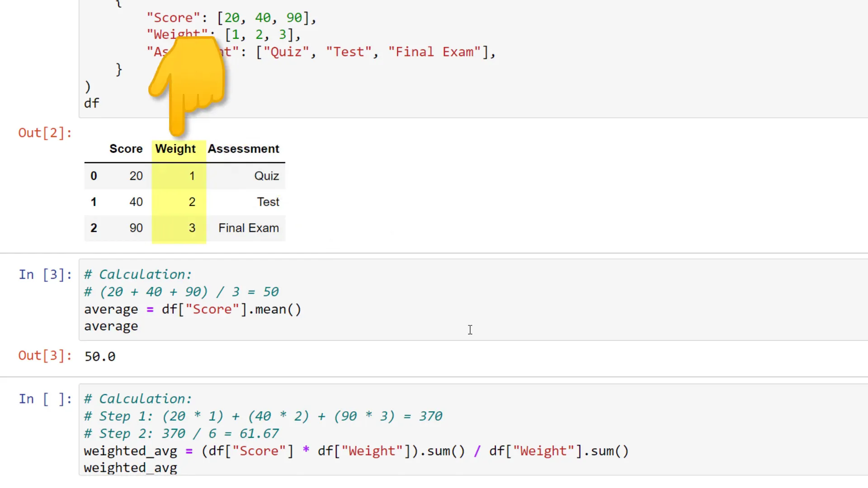
Task: Select row index 2 in the table
Action: pyautogui.click(x=94, y=228)
